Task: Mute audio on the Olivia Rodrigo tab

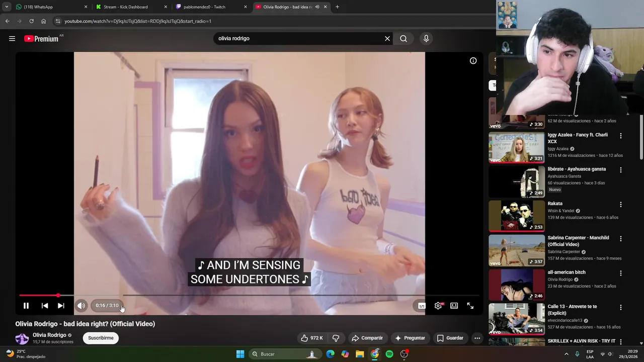Action: (317, 7)
